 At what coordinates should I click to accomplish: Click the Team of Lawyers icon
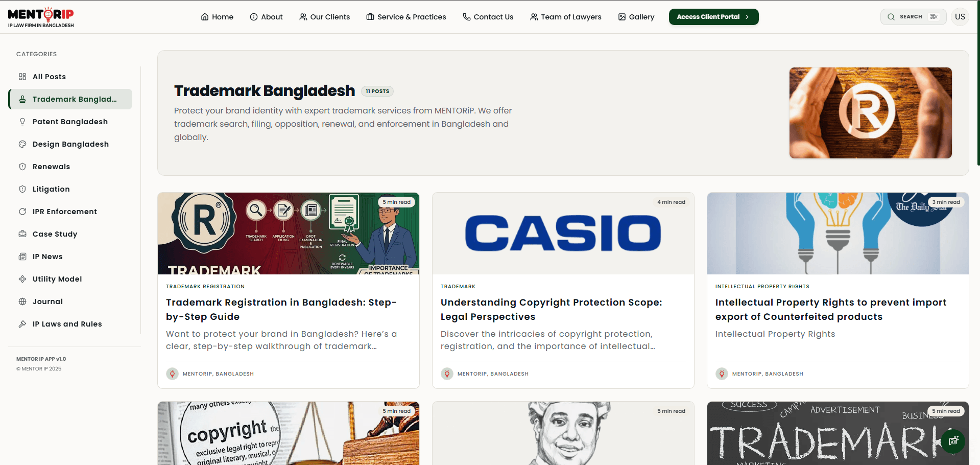(x=534, y=17)
